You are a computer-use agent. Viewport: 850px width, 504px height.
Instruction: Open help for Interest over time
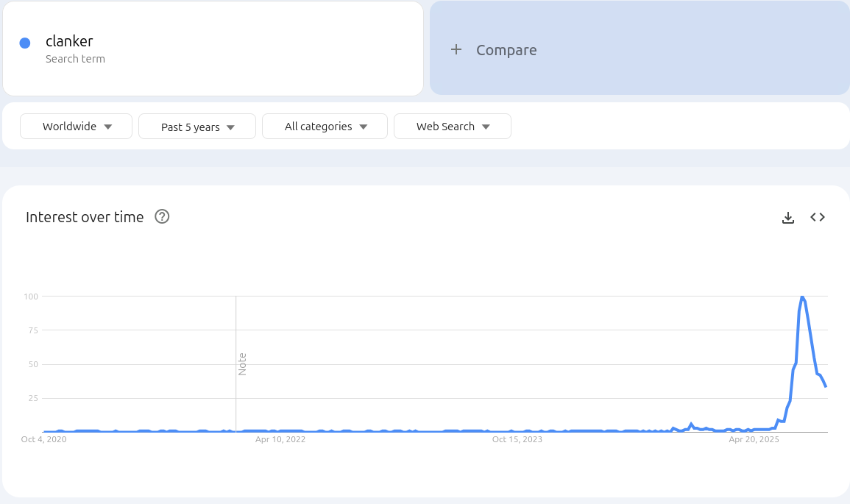click(x=162, y=217)
